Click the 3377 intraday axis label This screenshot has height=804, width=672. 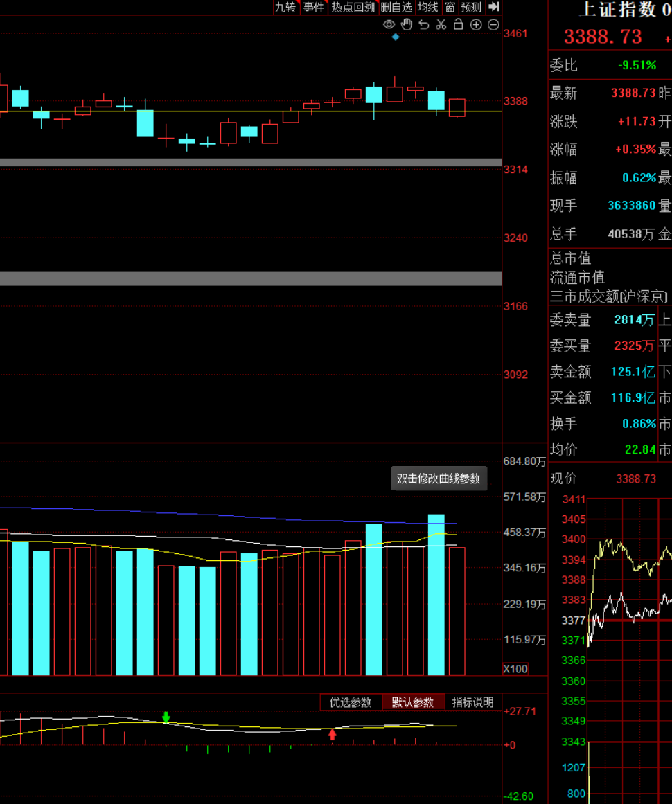click(x=574, y=620)
